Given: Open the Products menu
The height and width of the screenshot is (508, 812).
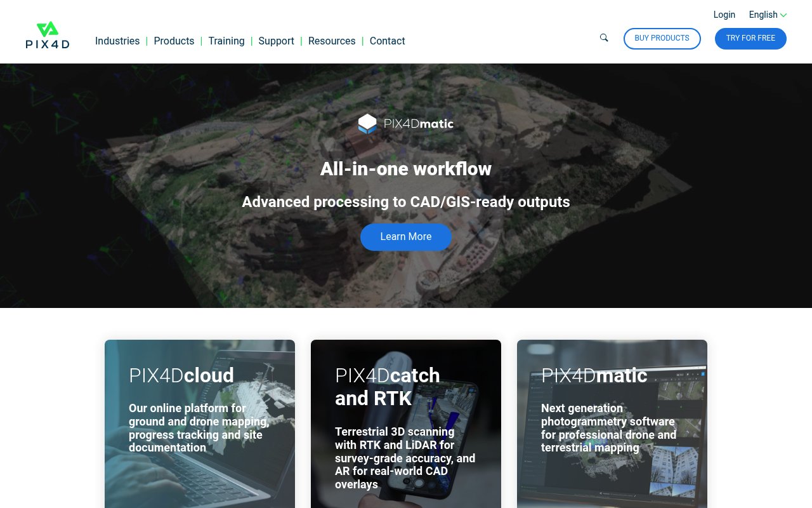Looking at the screenshot, I should (174, 41).
